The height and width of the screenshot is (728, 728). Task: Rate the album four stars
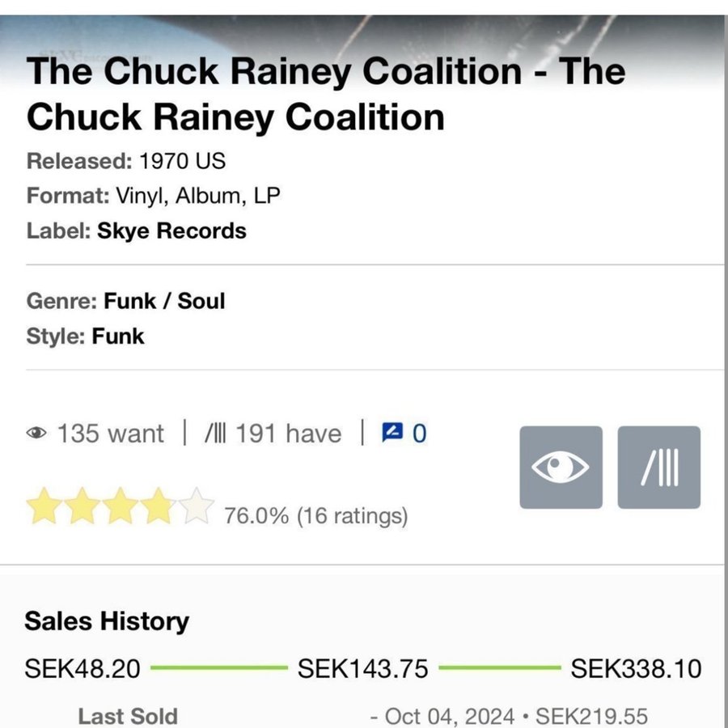(x=159, y=507)
